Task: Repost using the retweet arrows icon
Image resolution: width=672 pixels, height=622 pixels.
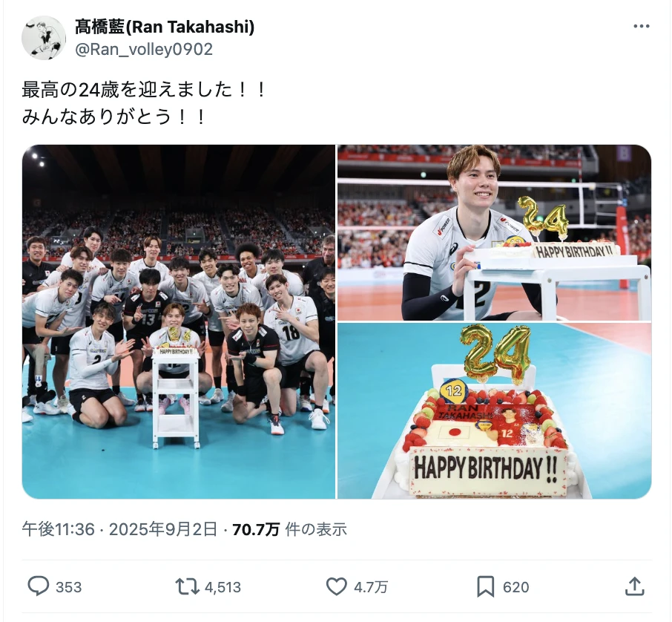Action: click(x=188, y=586)
